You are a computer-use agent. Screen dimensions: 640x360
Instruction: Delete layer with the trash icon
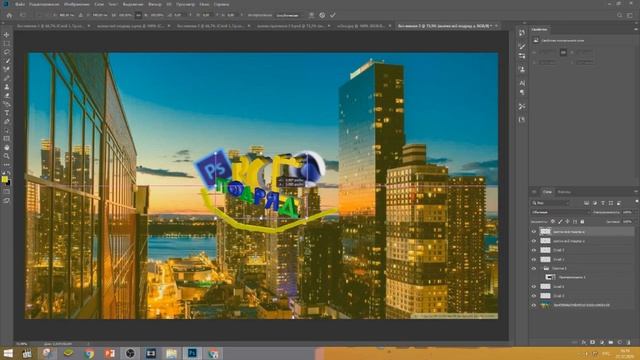(x=629, y=342)
